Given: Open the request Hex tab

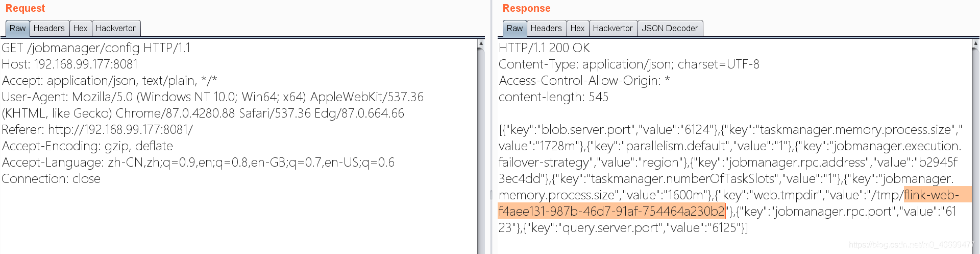Looking at the screenshot, I should point(80,29).
